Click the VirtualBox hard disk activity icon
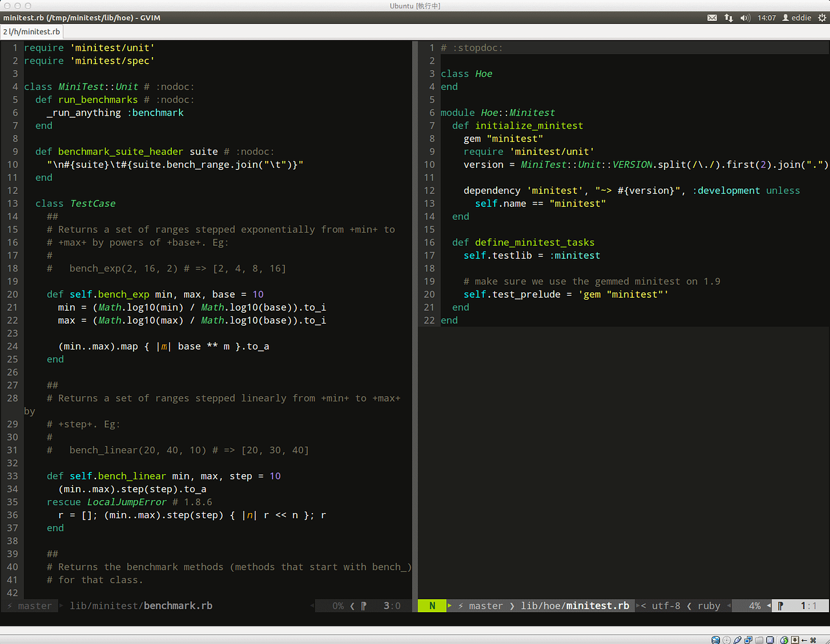830x644 pixels. (715, 639)
